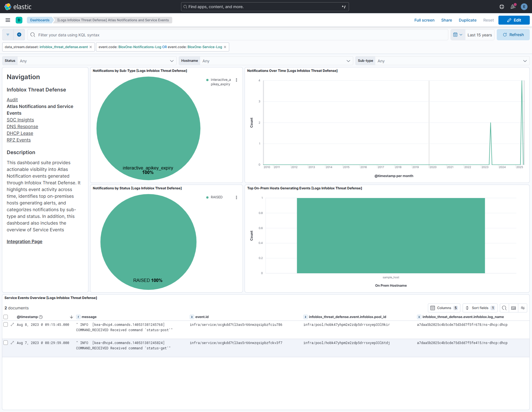Click the @timestamp clock info icon

point(41,317)
